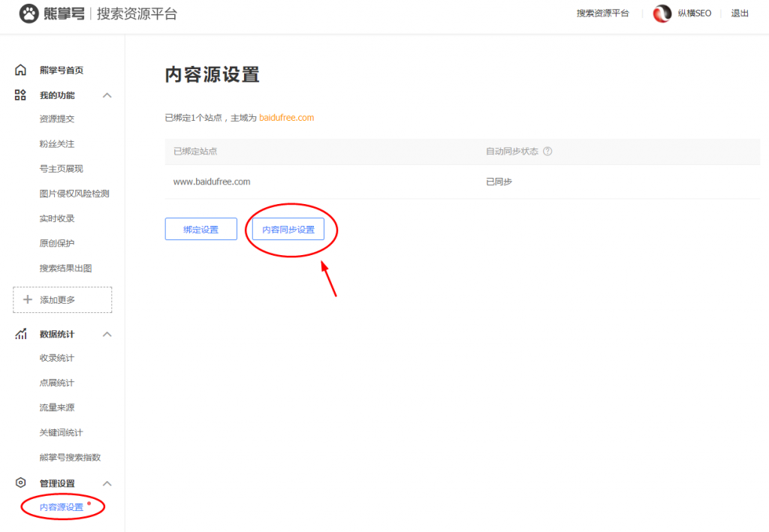This screenshot has width=769, height=532.
Task: Click the 纵横SEO profile avatar
Action: [662, 14]
